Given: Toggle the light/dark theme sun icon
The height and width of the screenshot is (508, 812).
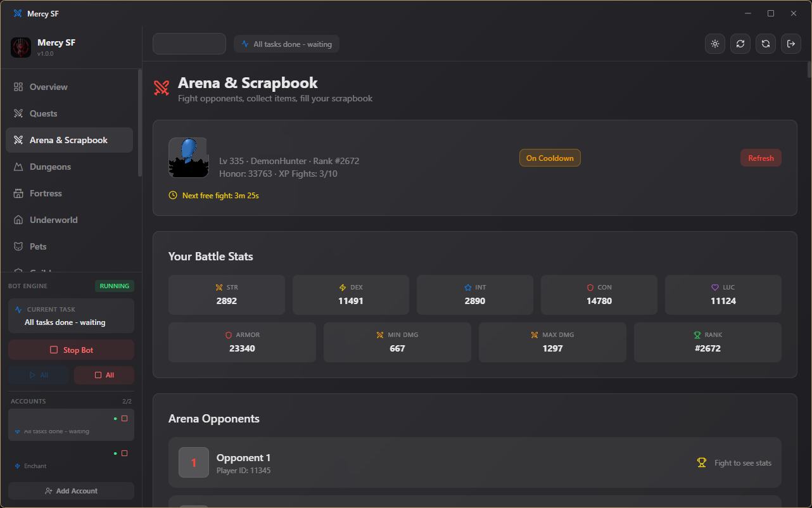Looking at the screenshot, I should 715,44.
